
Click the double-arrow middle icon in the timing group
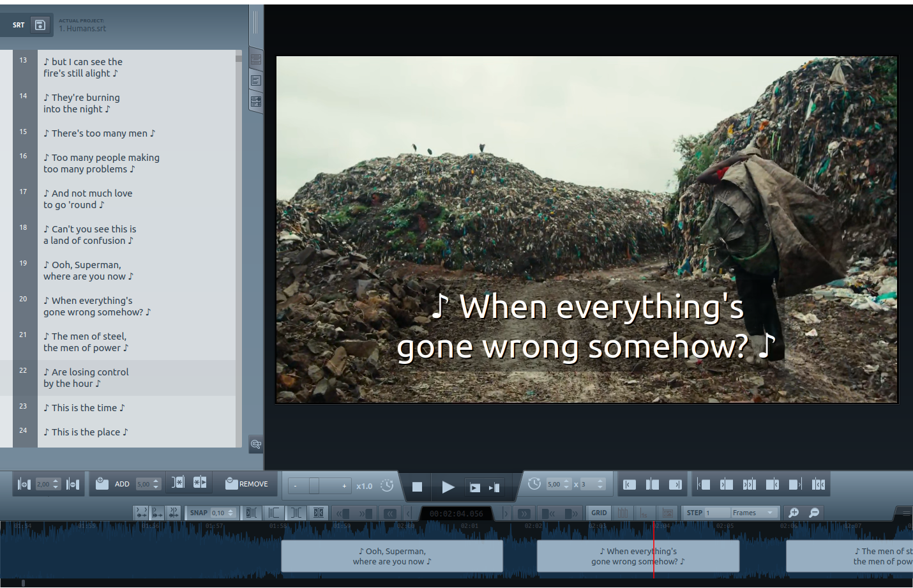coord(750,485)
